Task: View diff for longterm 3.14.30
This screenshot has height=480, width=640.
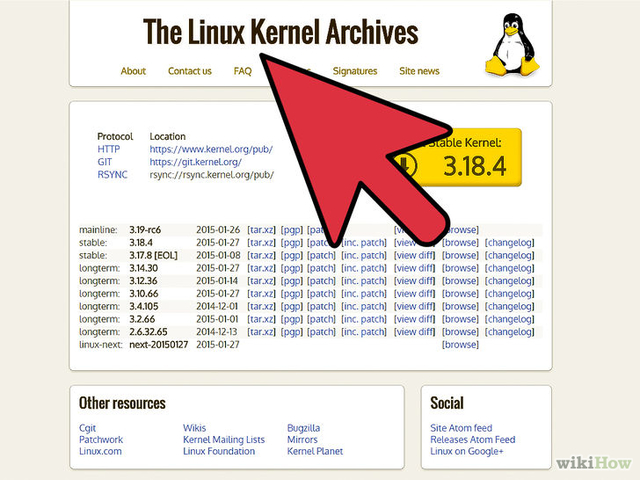Action: 414,268
